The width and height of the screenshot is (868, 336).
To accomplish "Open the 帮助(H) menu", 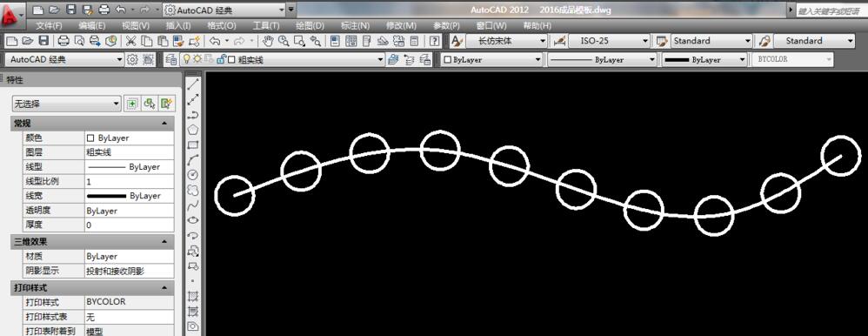I will (x=537, y=25).
